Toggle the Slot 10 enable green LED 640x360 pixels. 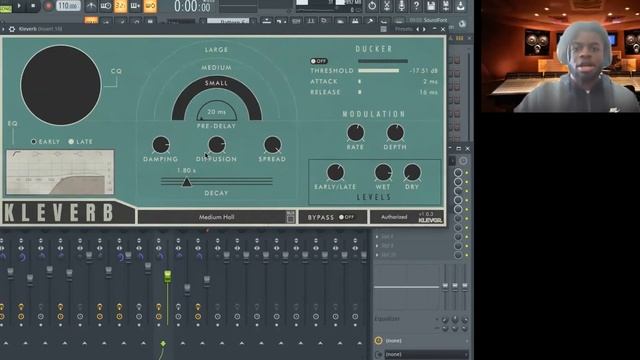[467, 255]
